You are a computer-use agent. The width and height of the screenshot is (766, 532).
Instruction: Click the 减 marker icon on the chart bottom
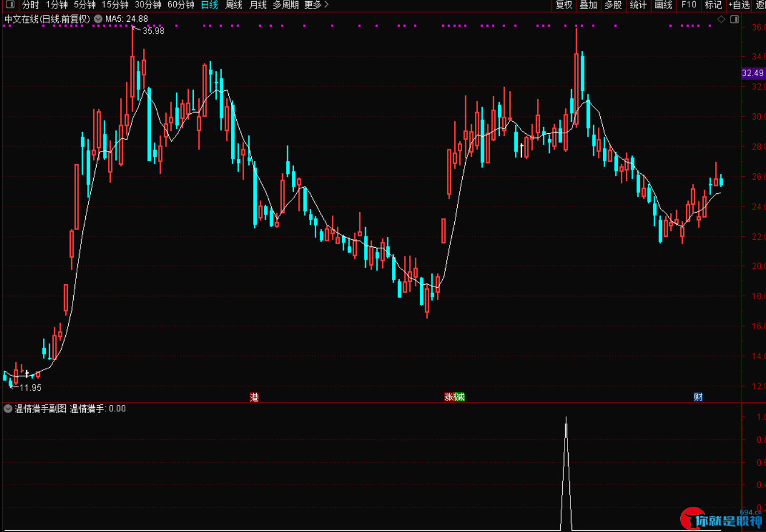point(459,397)
